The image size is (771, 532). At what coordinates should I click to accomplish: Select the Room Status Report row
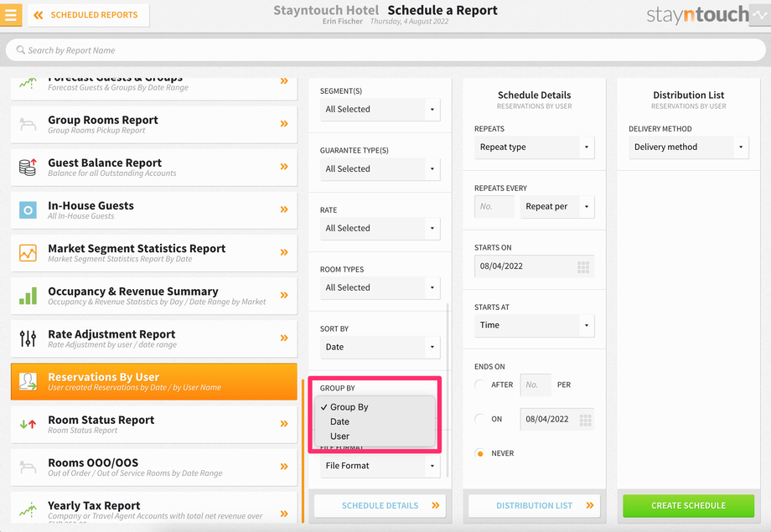click(x=154, y=424)
